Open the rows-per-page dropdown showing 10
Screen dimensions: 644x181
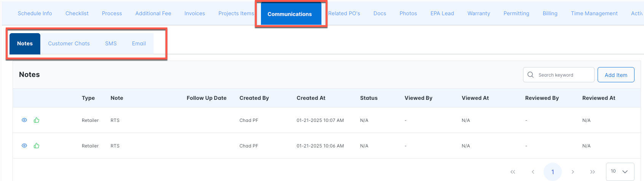click(620, 171)
